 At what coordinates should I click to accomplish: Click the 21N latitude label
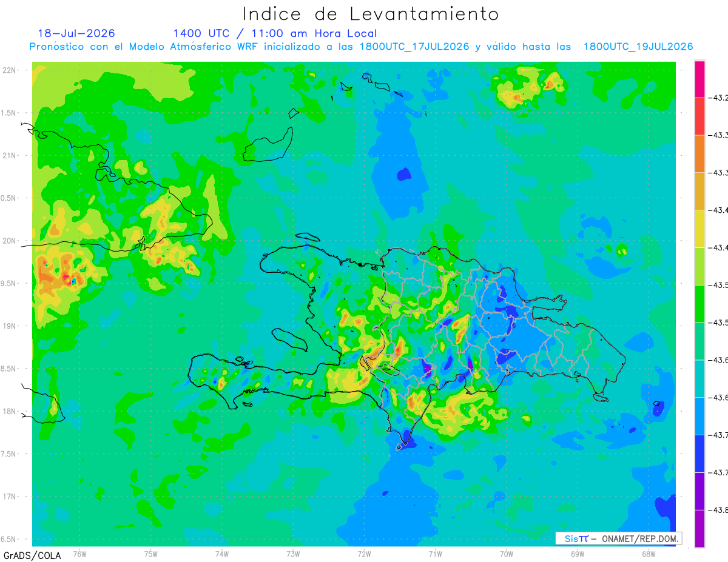coord(10,155)
